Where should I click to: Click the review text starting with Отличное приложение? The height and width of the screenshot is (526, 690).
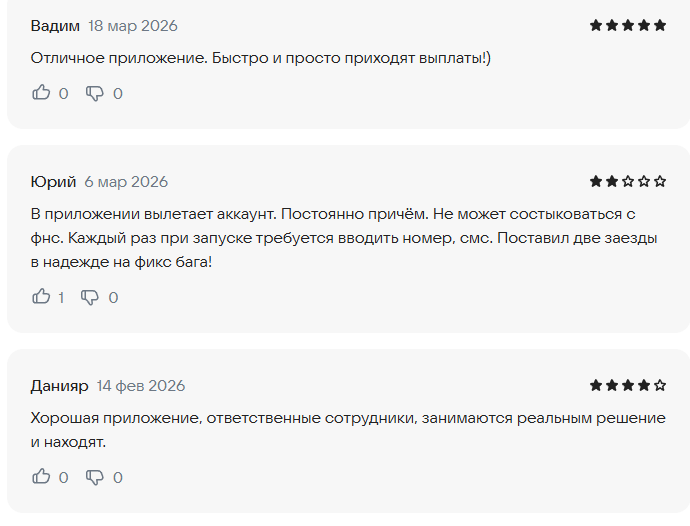(261, 58)
